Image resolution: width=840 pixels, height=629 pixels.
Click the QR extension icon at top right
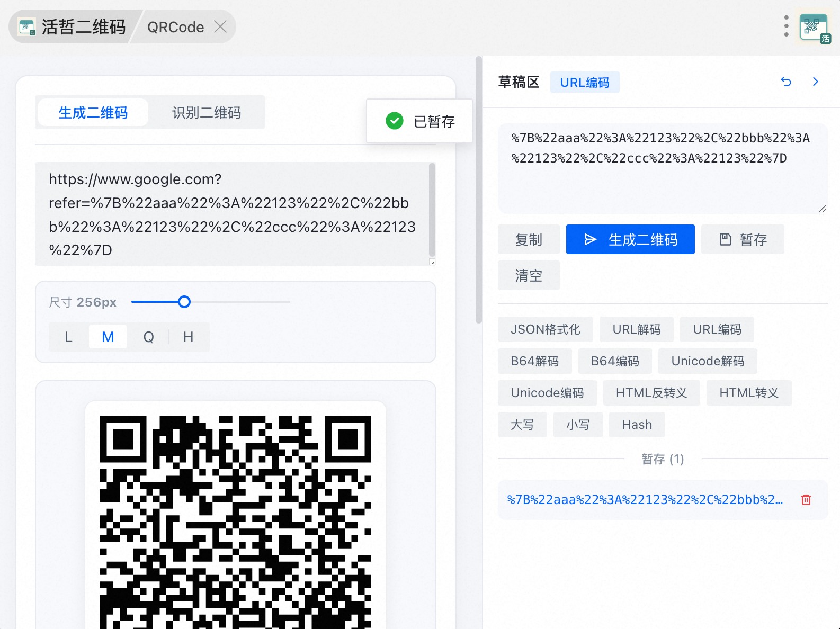[815, 28]
